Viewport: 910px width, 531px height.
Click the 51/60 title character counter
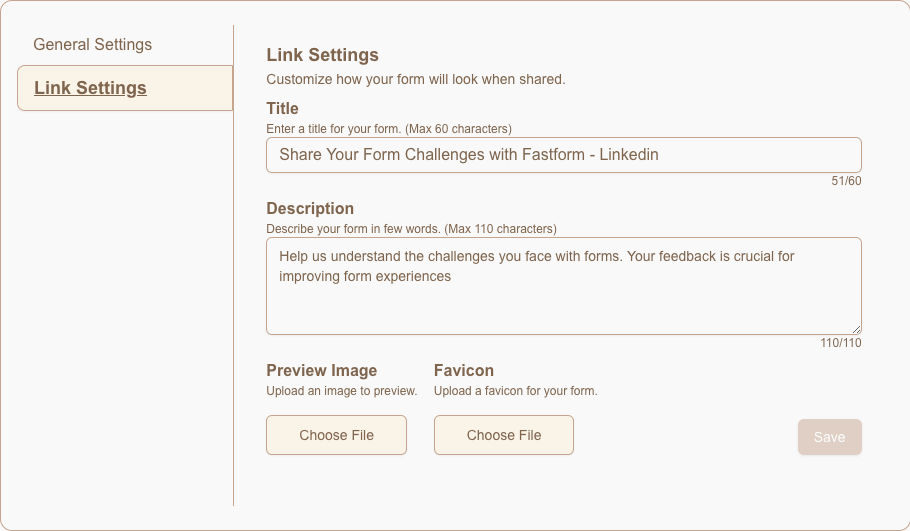[x=846, y=181]
